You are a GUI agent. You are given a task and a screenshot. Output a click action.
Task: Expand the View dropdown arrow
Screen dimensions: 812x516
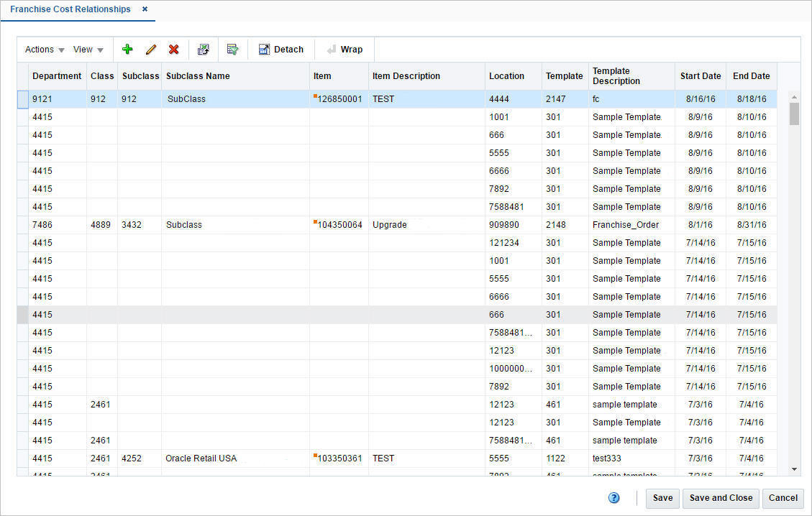[x=101, y=50]
